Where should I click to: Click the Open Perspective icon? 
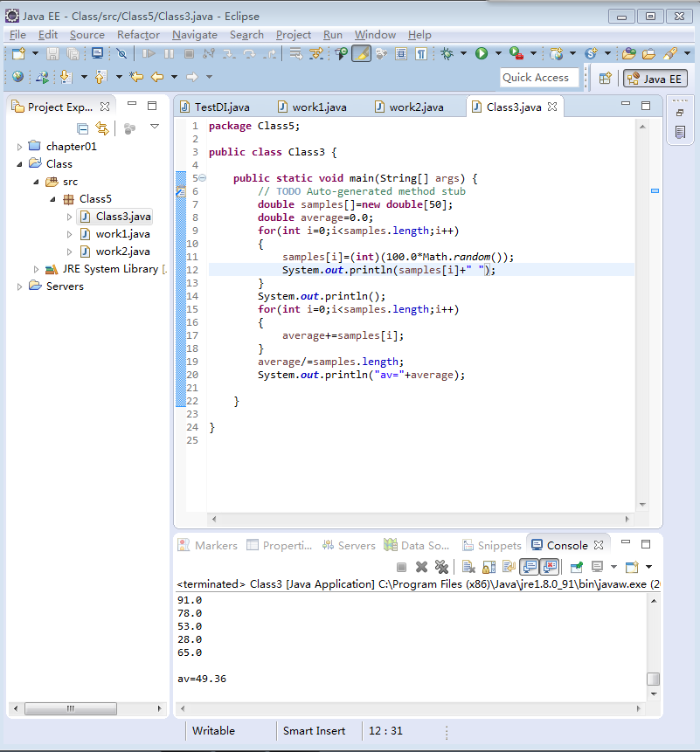(x=605, y=78)
